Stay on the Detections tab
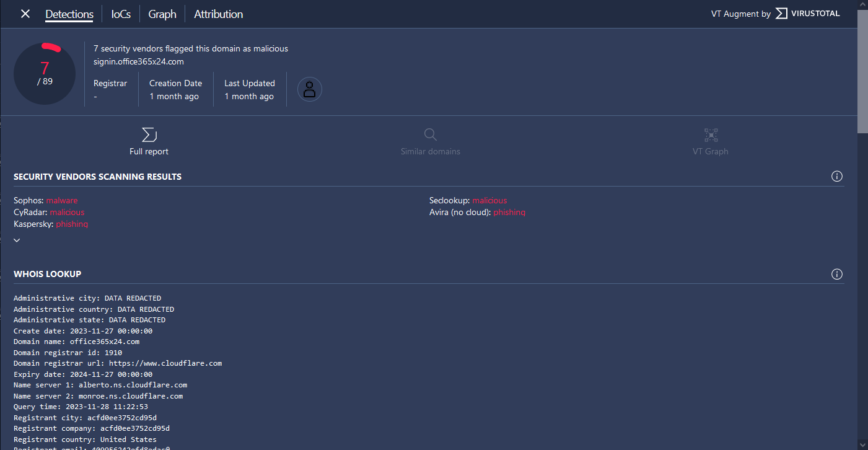Viewport: 868px width, 450px height. [69, 14]
